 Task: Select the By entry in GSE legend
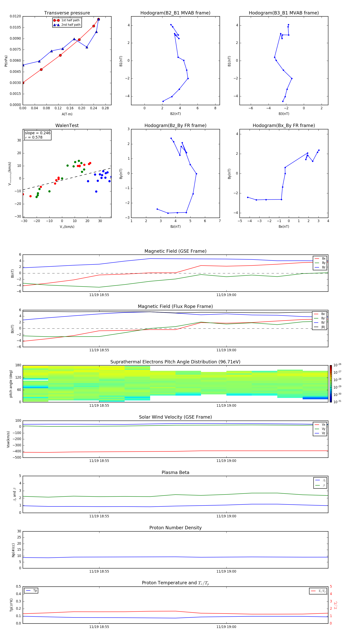pos(320,263)
